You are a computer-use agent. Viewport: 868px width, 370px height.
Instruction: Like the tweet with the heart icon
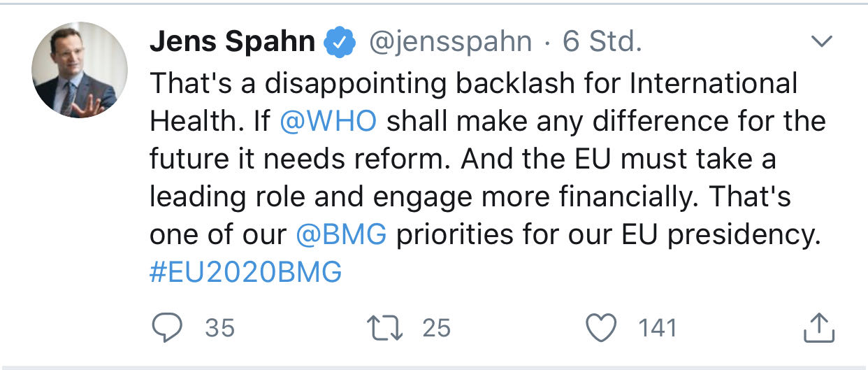click(601, 327)
